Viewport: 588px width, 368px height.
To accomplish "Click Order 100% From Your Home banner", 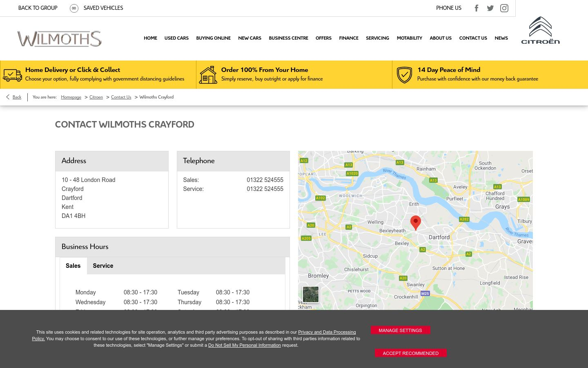I will tap(294, 75).
